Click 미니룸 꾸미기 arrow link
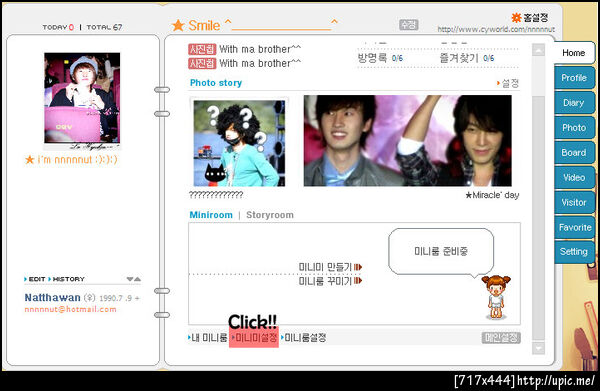The height and width of the screenshot is (391, 600). [330, 281]
